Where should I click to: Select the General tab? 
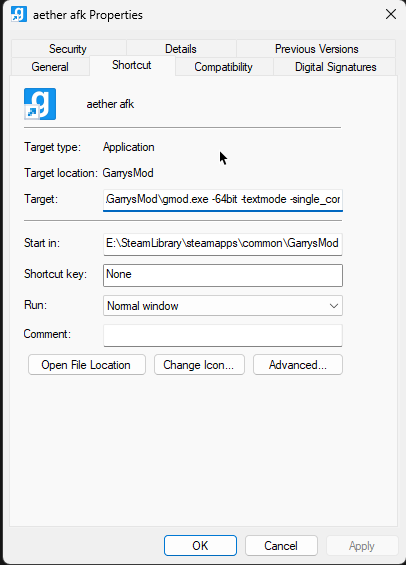coord(50,67)
